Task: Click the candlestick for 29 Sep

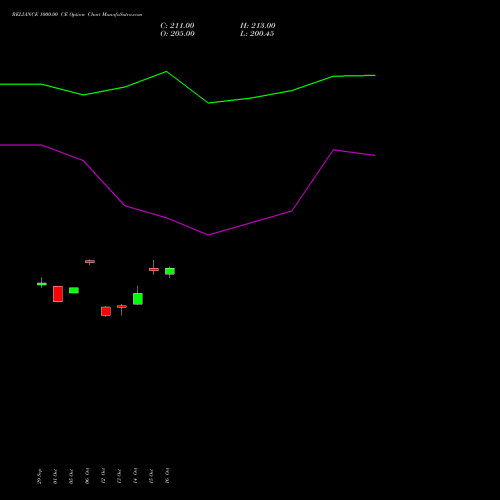Action: pos(42,284)
